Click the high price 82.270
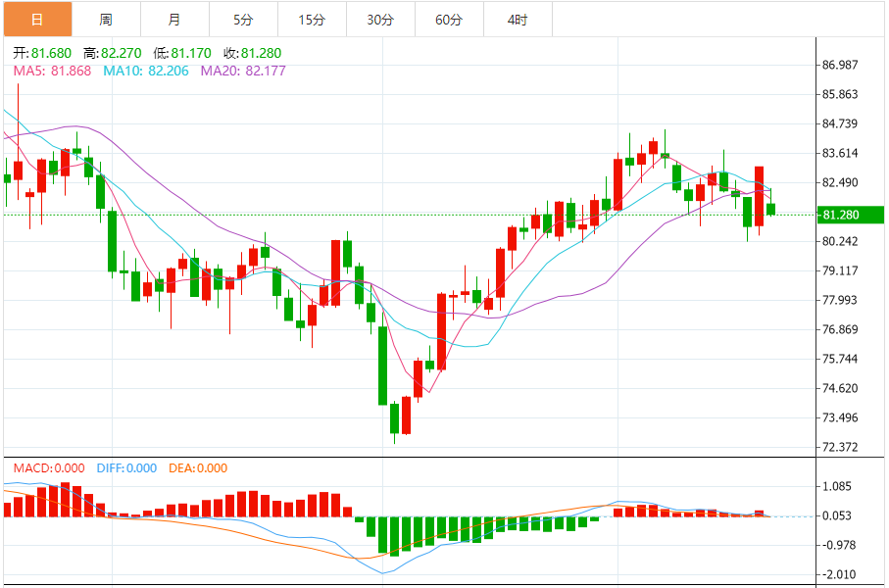 [121, 53]
